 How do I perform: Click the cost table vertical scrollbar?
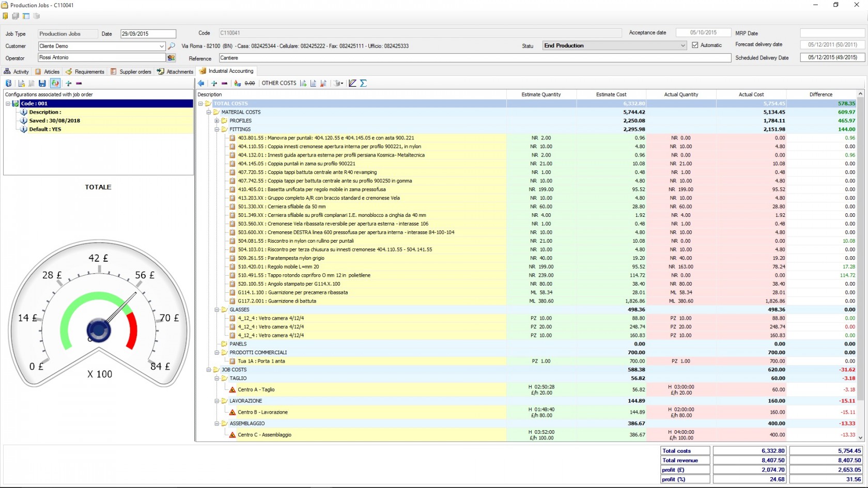[860, 266]
